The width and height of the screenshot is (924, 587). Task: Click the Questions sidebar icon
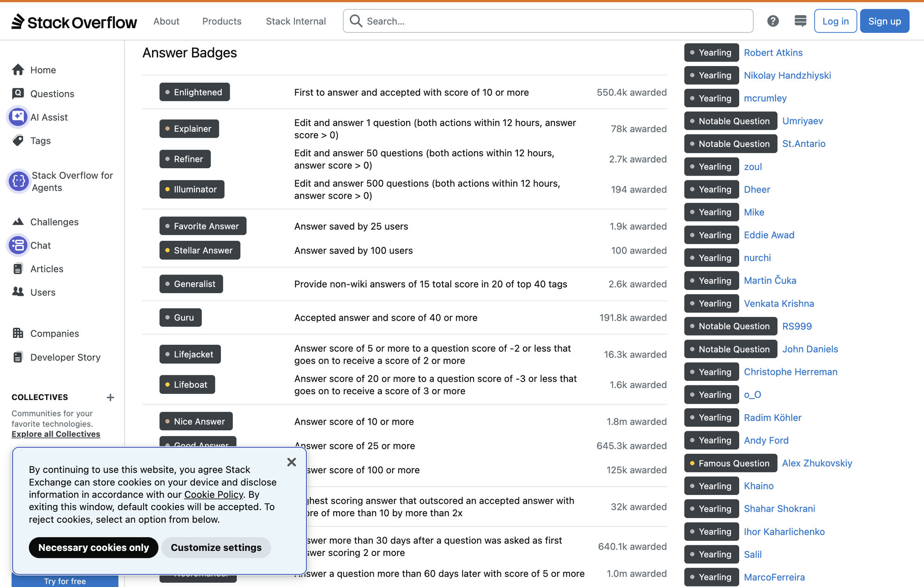tap(18, 93)
